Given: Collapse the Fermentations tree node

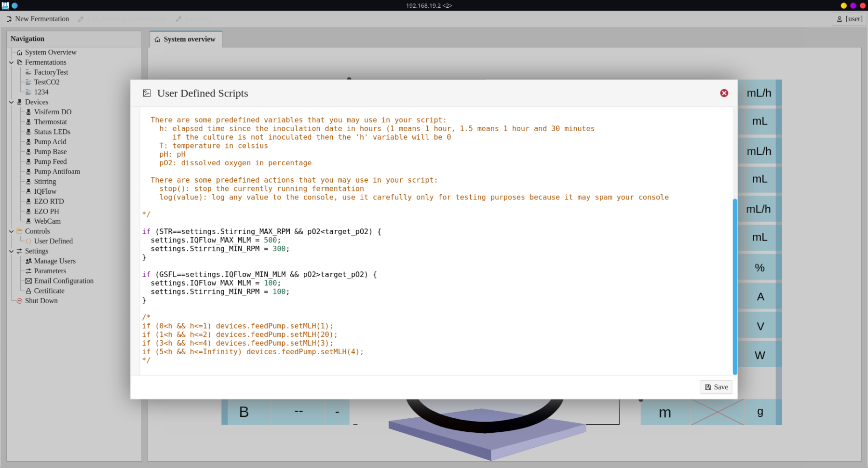Looking at the screenshot, I should click(11, 62).
